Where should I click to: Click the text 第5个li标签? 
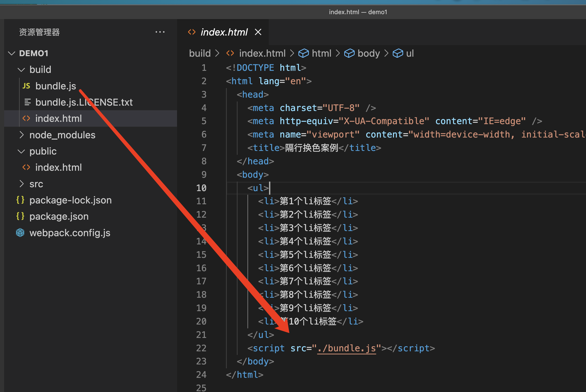click(305, 255)
